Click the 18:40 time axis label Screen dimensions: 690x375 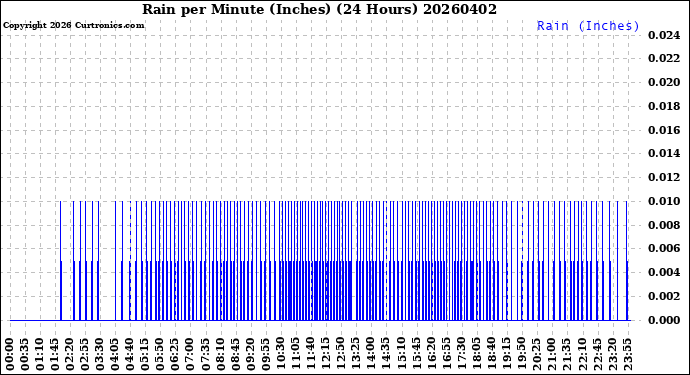click(x=492, y=354)
